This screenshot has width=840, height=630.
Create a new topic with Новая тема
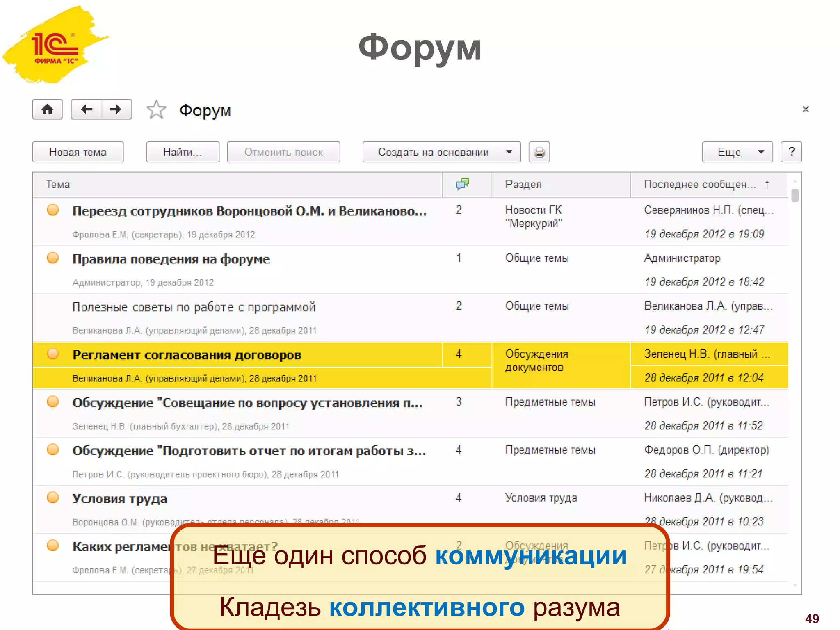78,152
